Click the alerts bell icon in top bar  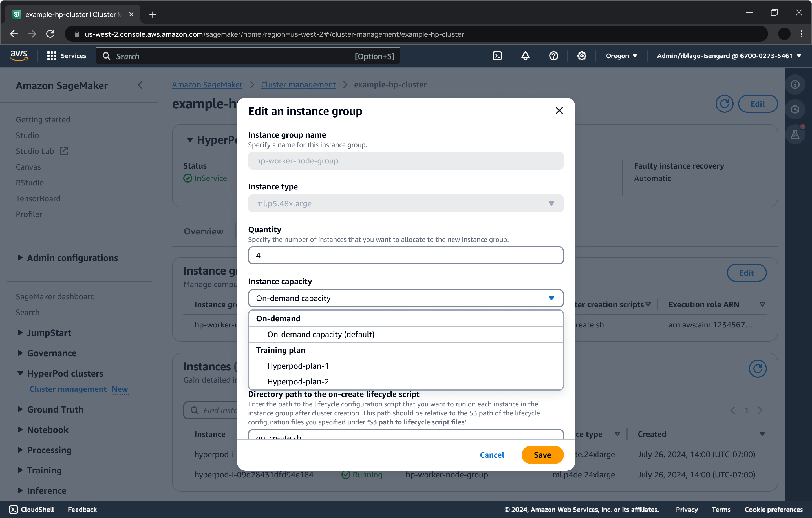coord(524,56)
